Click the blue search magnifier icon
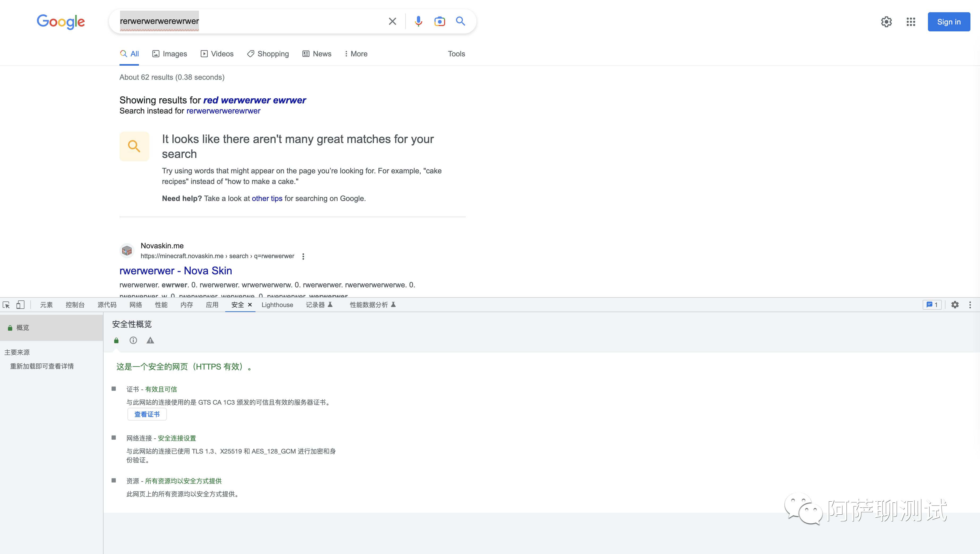The image size is (980, 554). click(460, 21)
